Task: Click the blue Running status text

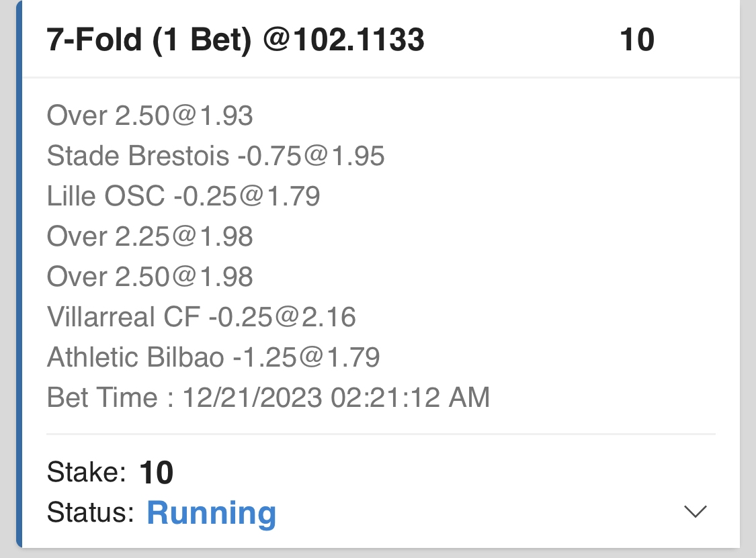Action: [x=211, y=513]
